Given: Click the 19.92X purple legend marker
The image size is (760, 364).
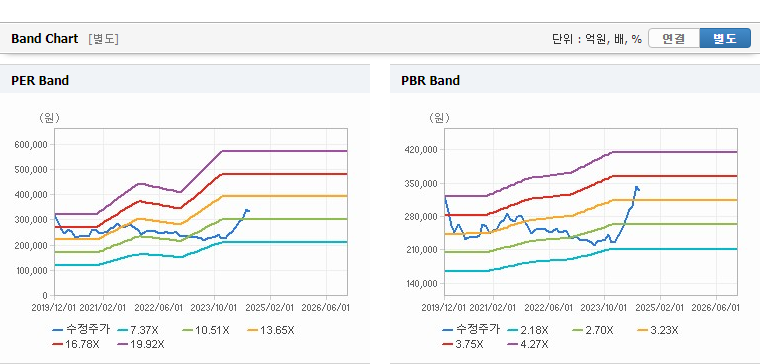Looking at the screenshot, I should click(142, 344).
